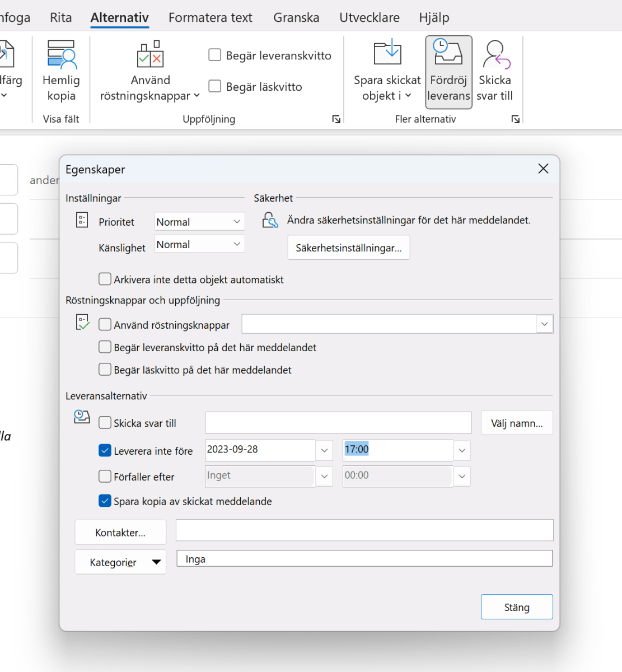Open the Kategorier selector
Image resolution: width=622 pixels, height=672 pixels.
[x=120, y=562]
